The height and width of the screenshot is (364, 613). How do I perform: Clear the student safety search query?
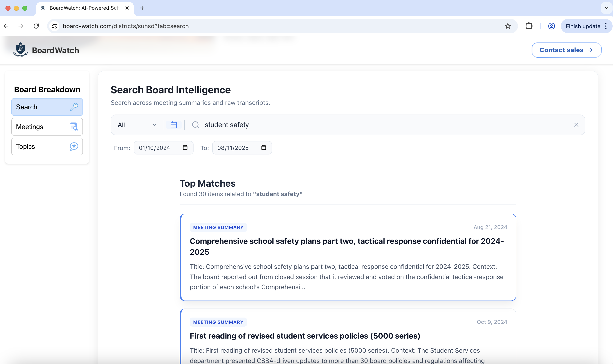point(576,125)
